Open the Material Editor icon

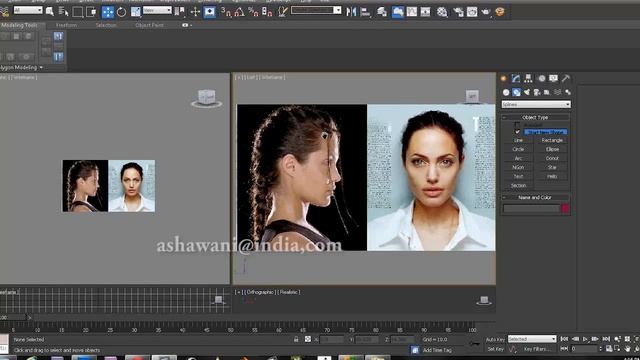442,12
